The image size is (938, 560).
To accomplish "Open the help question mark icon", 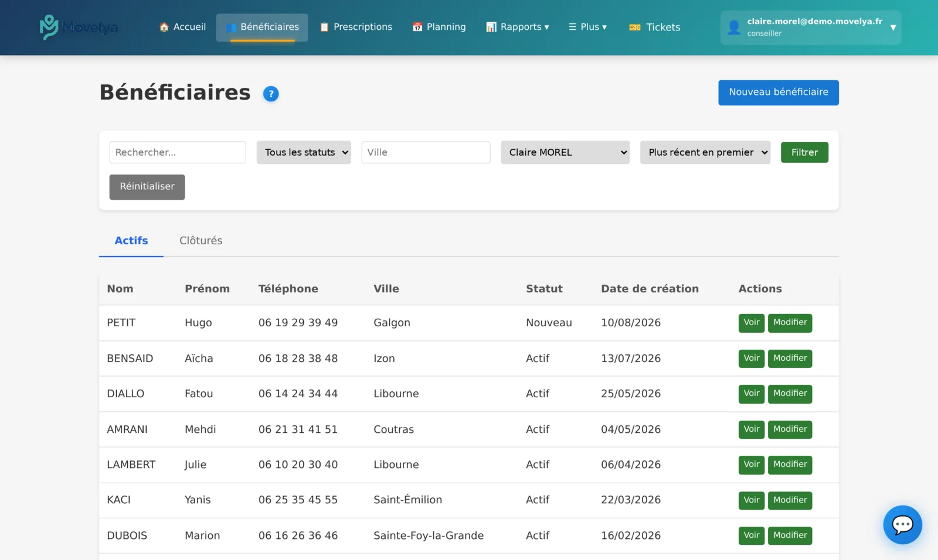I will 271,94.
